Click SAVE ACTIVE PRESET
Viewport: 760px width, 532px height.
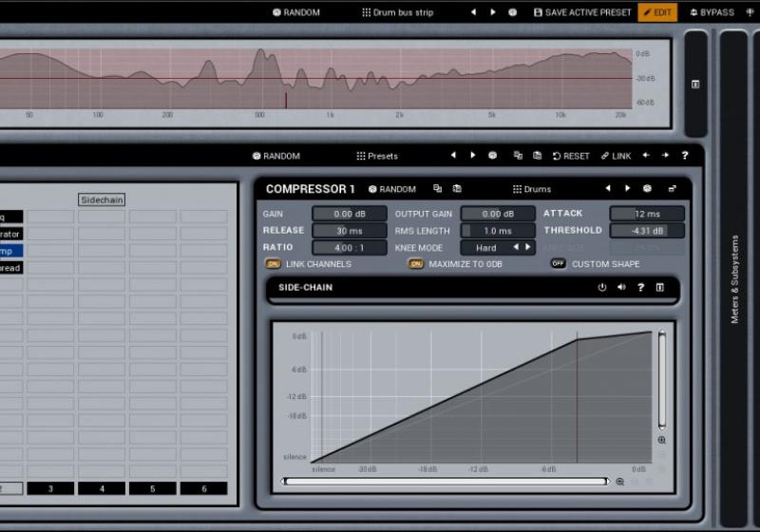582,12
